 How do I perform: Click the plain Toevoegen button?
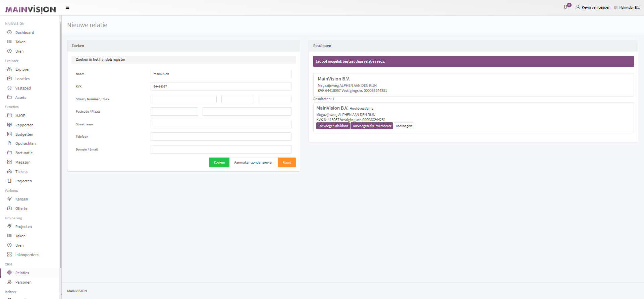pos(404,126)
